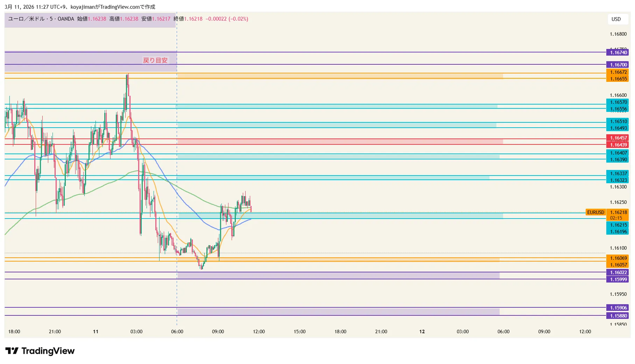
Task: Click the orange 1.16655 price label
Action: click(617, 79)
